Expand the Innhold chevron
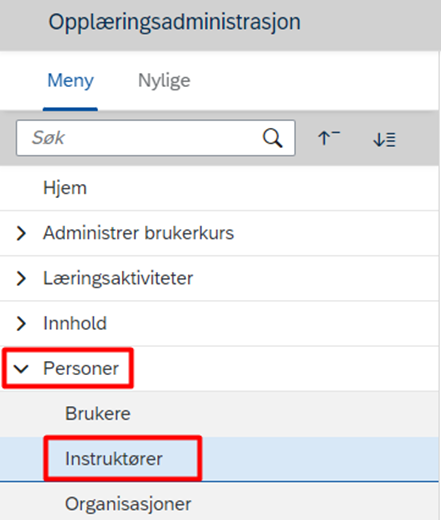441x520 pixels. 21,323
